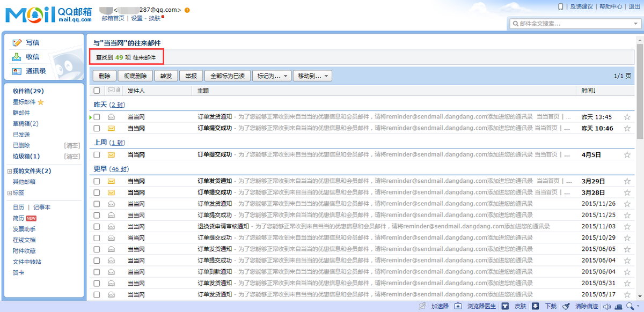This screenshot has height=312, width=644.
Task: Check the 4月5日 email checkbox
Action: tap(97, 155)
